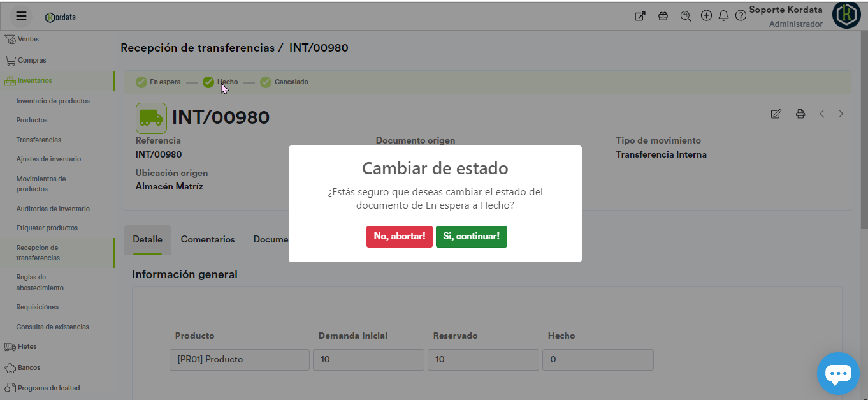Switch to the Comentarios tab
This screenshot has height=400, width=868.
[x=208, y=239]
